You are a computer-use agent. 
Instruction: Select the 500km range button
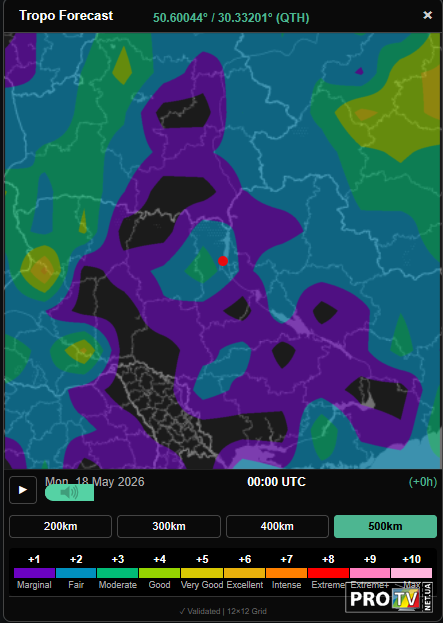[385, 526]
